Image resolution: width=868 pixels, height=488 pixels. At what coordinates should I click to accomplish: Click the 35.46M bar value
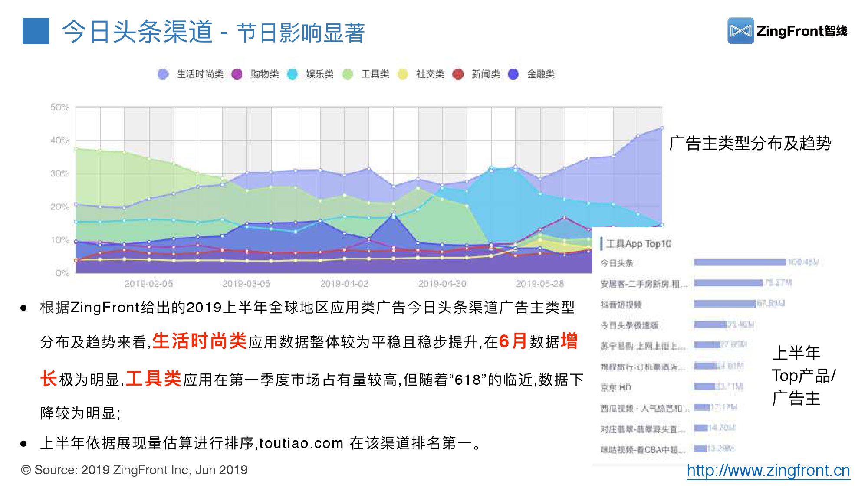[x=741, y=324]
